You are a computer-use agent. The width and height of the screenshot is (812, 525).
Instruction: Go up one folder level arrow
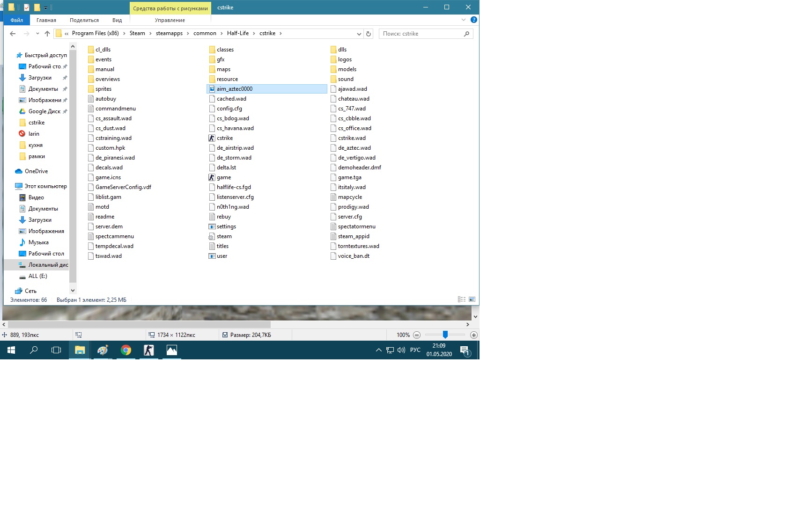point(47,34)
